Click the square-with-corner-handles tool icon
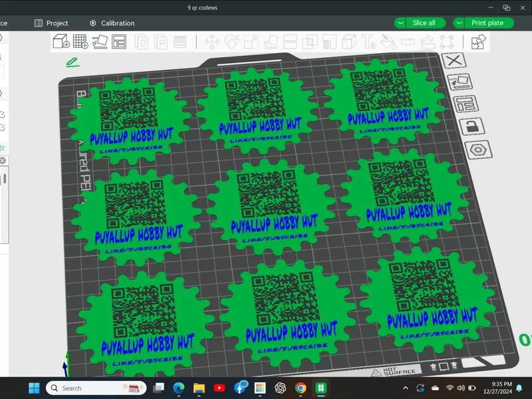Viewport: 532px width, 399px height. (x=447, y=42)
